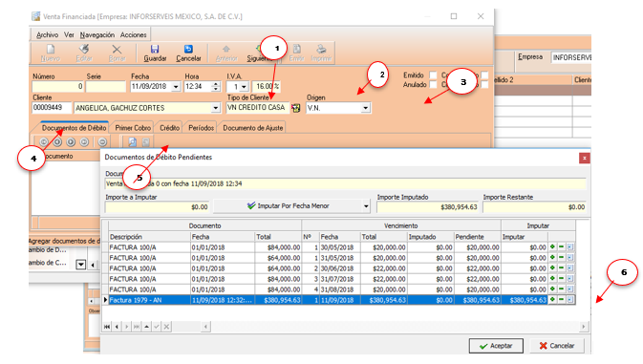Click the Pendiente column header

point(478,237)
